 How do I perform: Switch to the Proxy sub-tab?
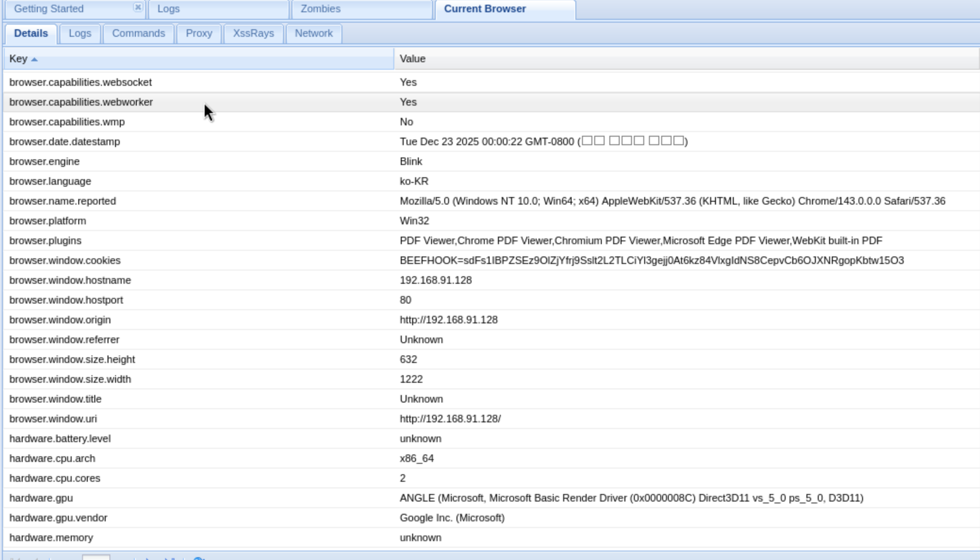coord(199,33)
